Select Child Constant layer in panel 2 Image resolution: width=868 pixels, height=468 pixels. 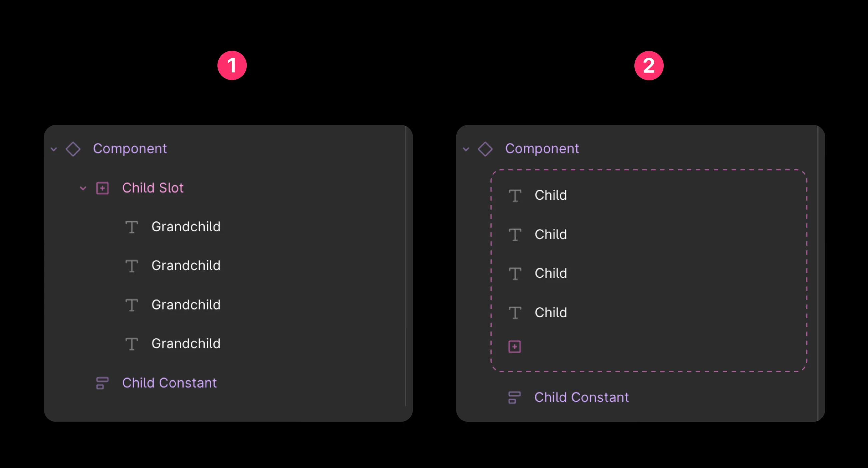(x=581, y=397)
